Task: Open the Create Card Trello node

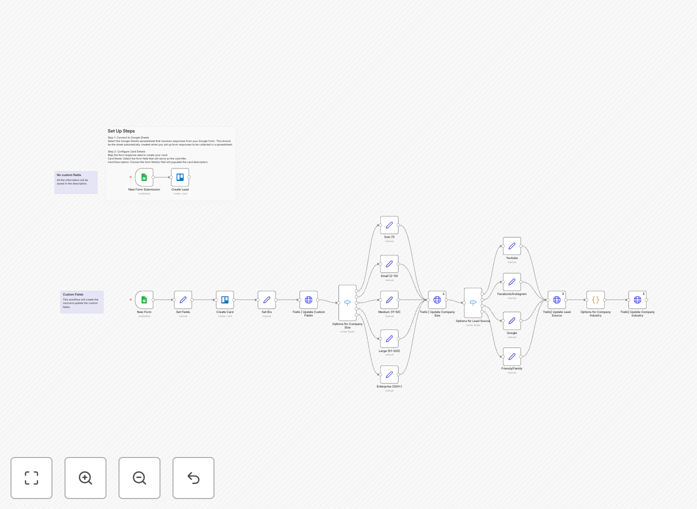Action: [224, 300]
